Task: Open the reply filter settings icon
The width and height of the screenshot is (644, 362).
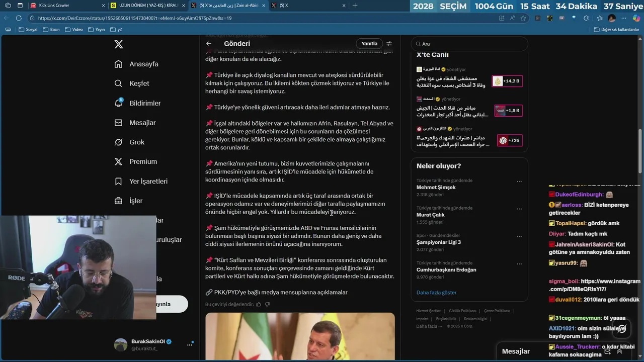Action: pyautogui.click(x=389, y=44)
